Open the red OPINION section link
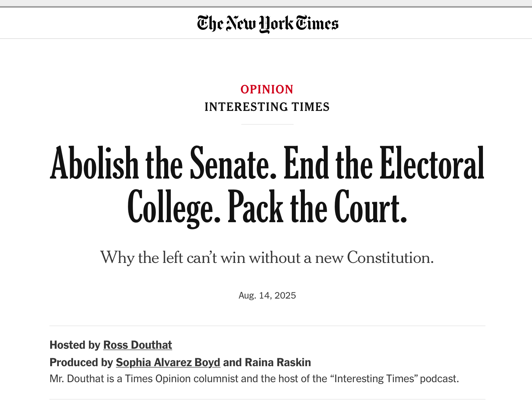 (267, 89)
